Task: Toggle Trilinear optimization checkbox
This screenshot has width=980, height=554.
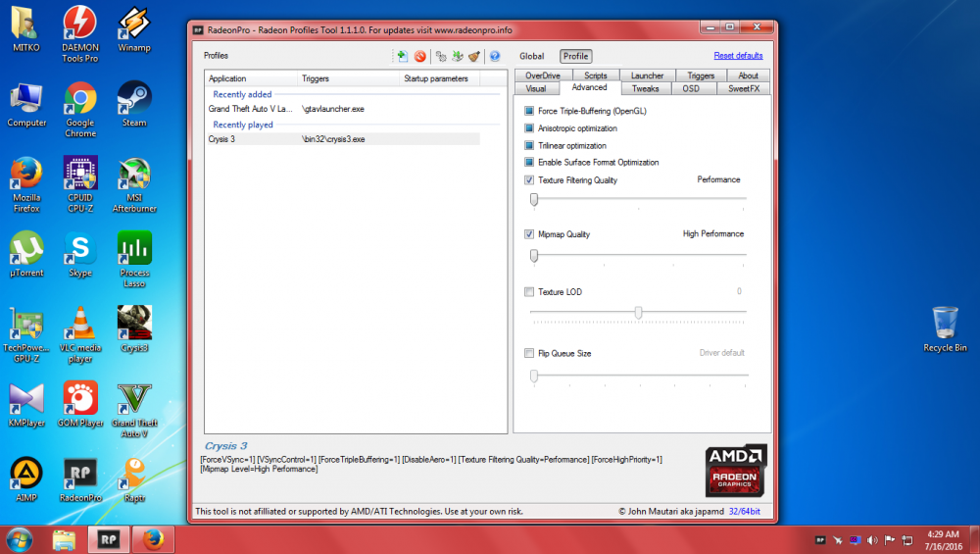Action: [x=529, y=145]
